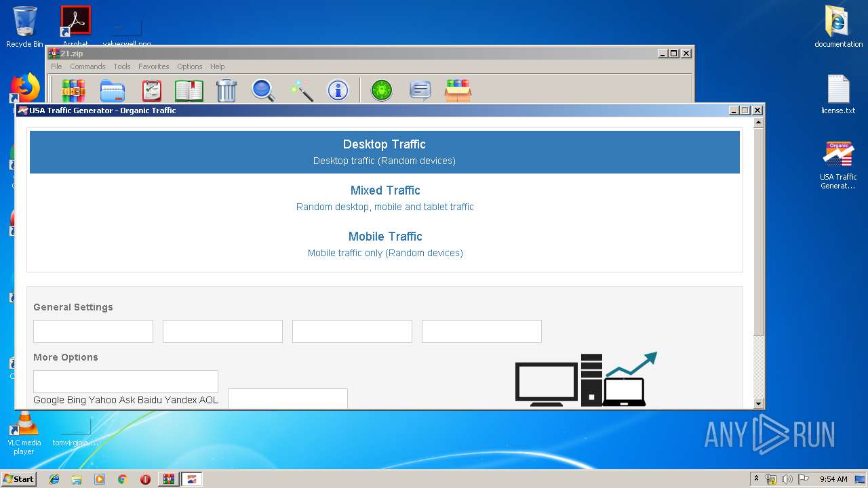
Task: Open Windows Media Player from the taskbar
Action: 100,479
